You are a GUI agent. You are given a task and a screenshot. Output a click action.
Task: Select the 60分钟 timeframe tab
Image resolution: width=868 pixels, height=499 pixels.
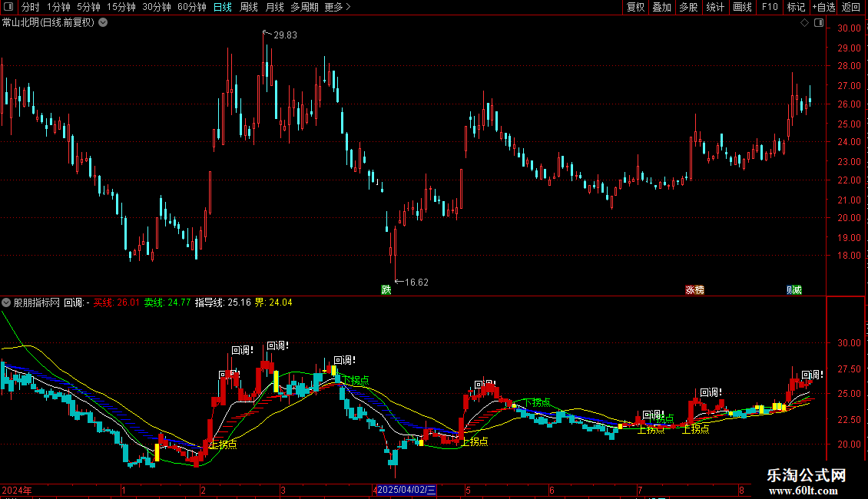click(x=192, y=7)
